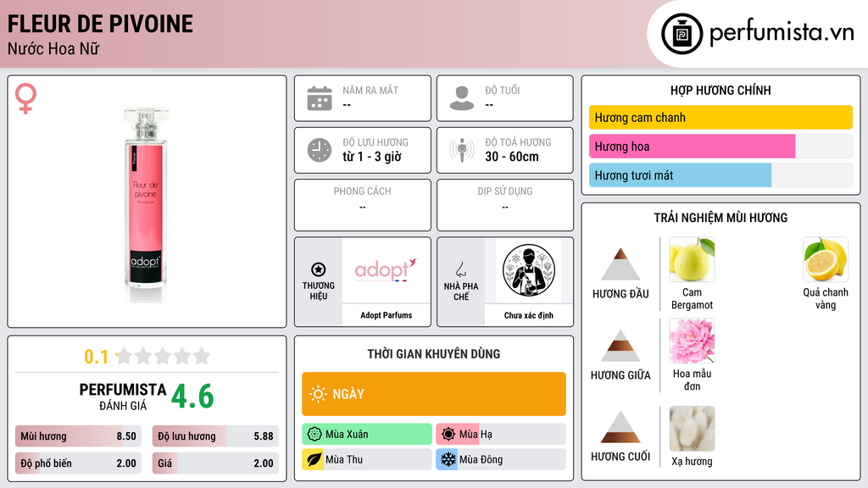Click the leaf icon for Mùa Thu
The height and width of the screenshot is (488, 868).
pos(314,459)
